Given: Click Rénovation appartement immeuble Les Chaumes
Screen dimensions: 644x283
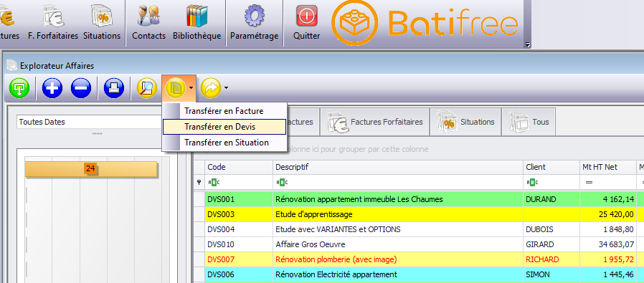Looking at the screenshot, I should tap(359, 199).
